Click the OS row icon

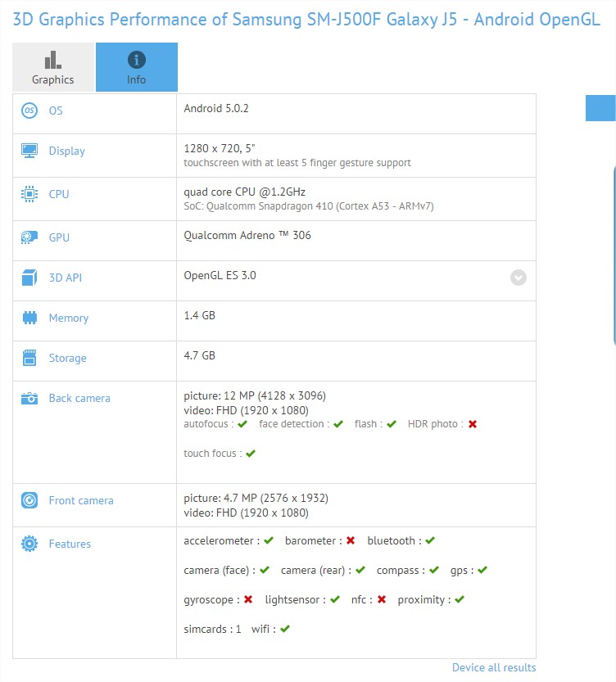[x=29, y=111]
